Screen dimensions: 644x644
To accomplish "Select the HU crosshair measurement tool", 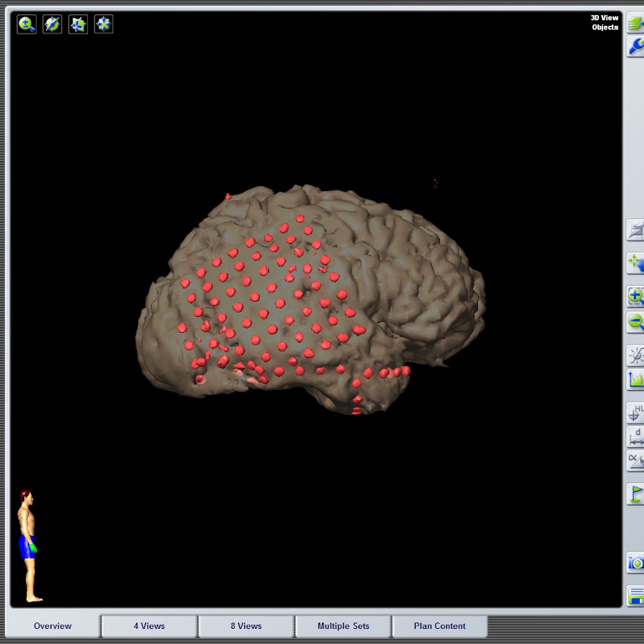I will 635,413.
